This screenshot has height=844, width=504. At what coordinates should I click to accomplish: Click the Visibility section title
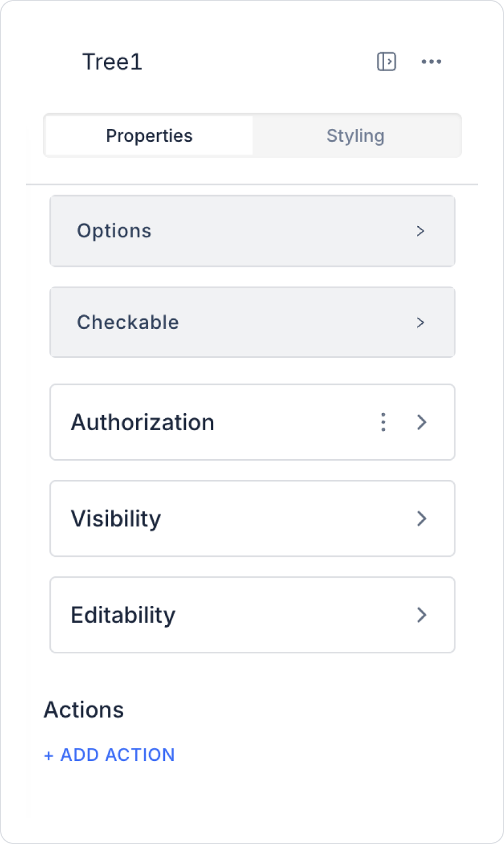[116, 518]
